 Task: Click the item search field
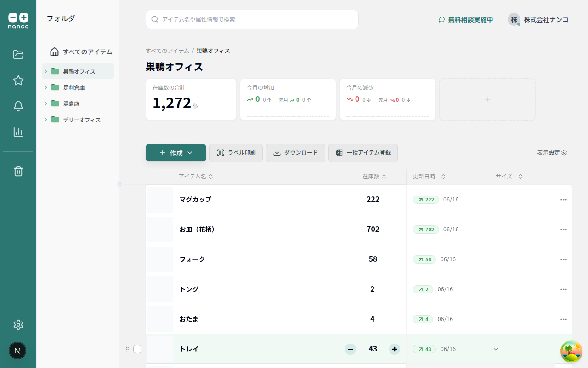point(252,19)
